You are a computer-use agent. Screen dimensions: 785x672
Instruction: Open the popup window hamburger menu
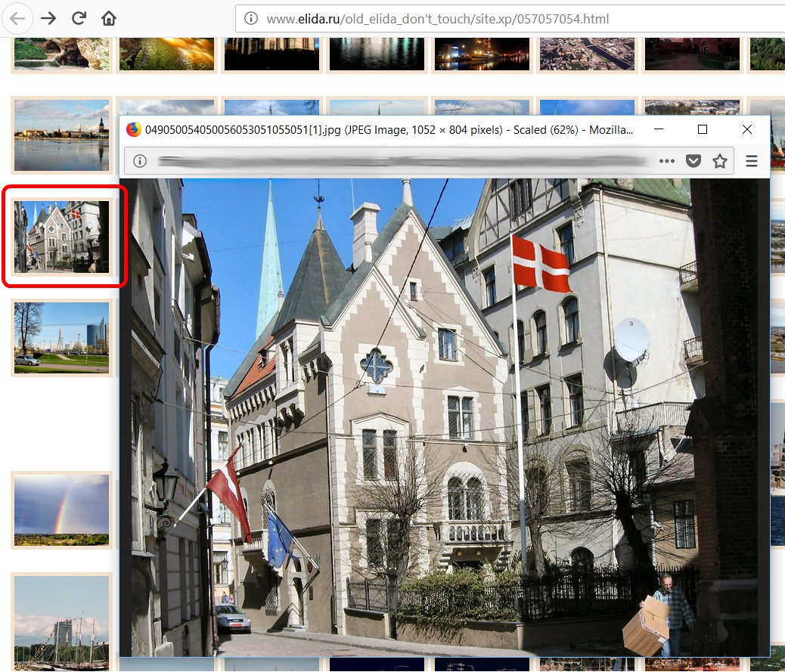(x=752, y=161)
